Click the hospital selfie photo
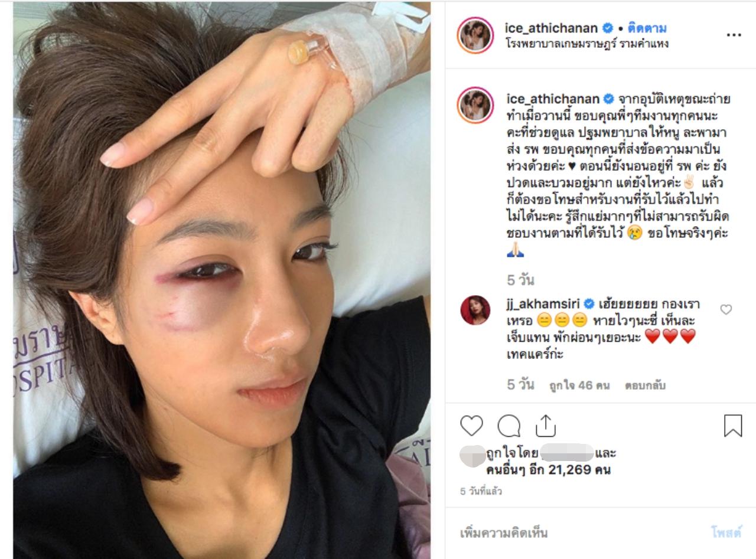The image size is (756, 559). coord(221,280)
